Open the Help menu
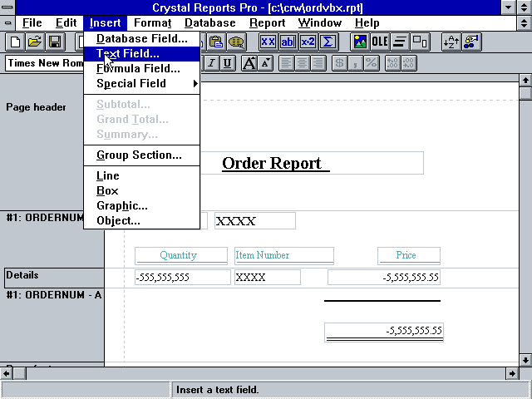The image size is (532, 399). tap(367, 23)
